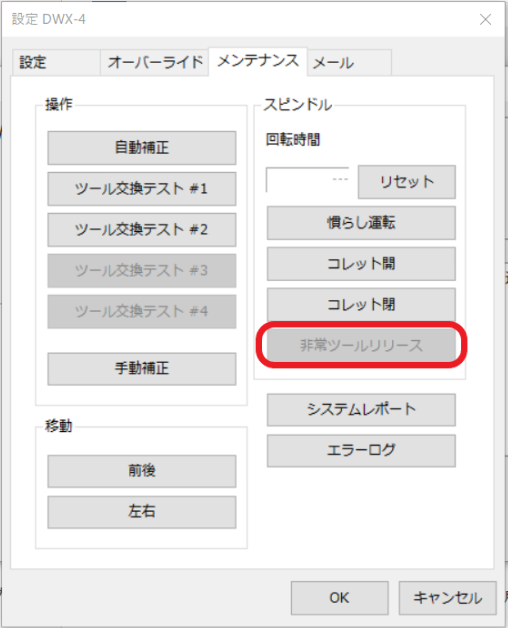
Task: Run ツール交換テスト #1
Action: click(x=142, y=189)
